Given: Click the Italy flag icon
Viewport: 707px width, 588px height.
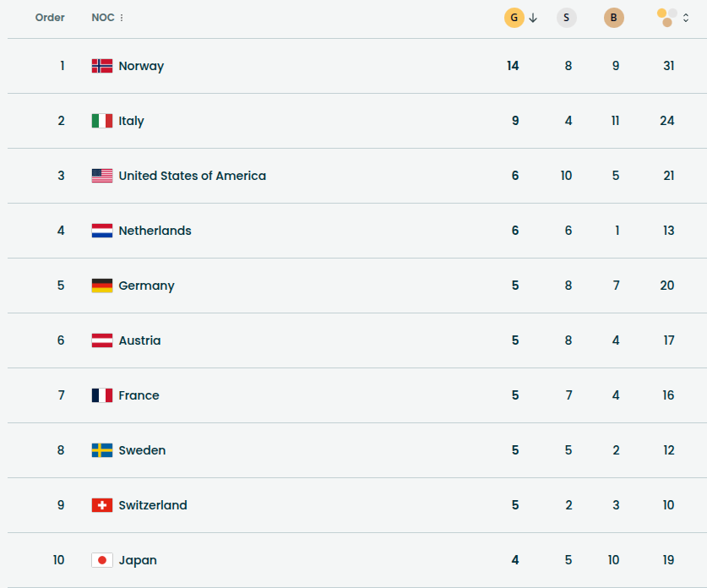Looking at the screenshot, I should point(102,121).
